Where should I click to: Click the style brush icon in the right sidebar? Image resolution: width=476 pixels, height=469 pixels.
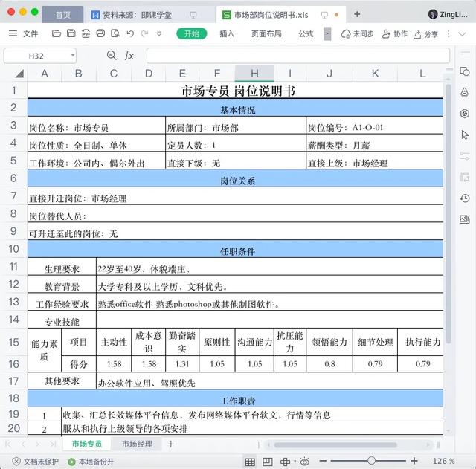point(464,92)
